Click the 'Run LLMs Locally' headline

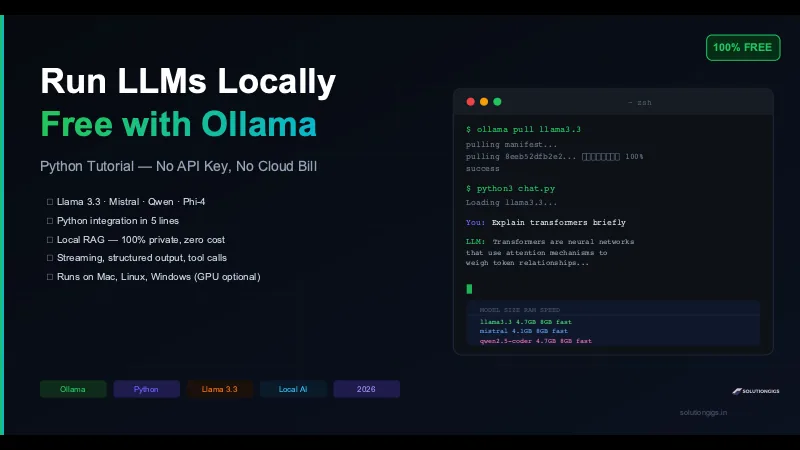[x=188, y=81]
